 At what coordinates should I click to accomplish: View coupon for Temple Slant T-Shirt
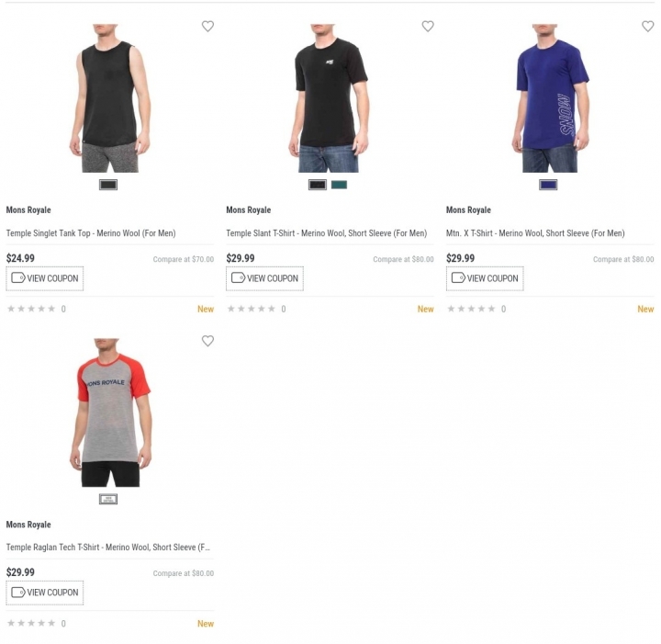264,278
